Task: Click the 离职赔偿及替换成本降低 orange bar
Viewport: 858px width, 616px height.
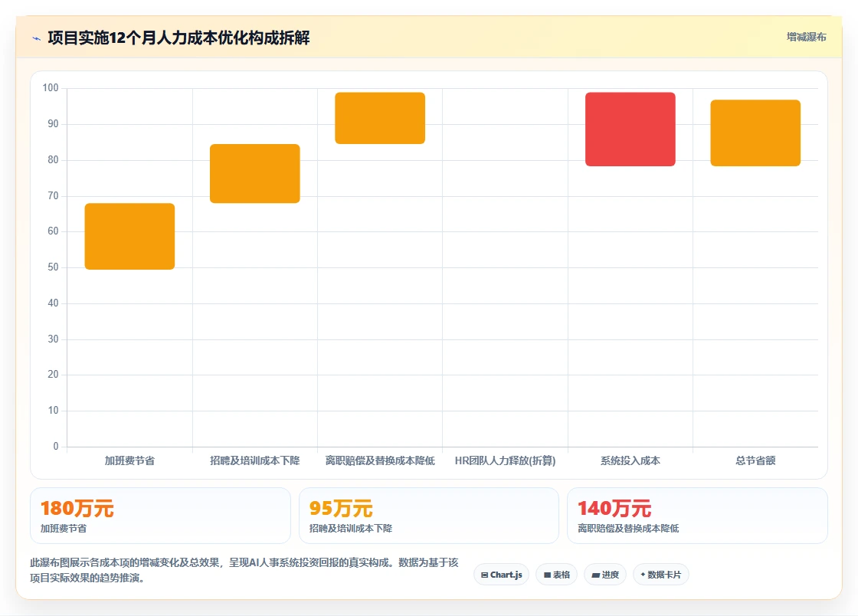Action: click(x=380, y=118)
